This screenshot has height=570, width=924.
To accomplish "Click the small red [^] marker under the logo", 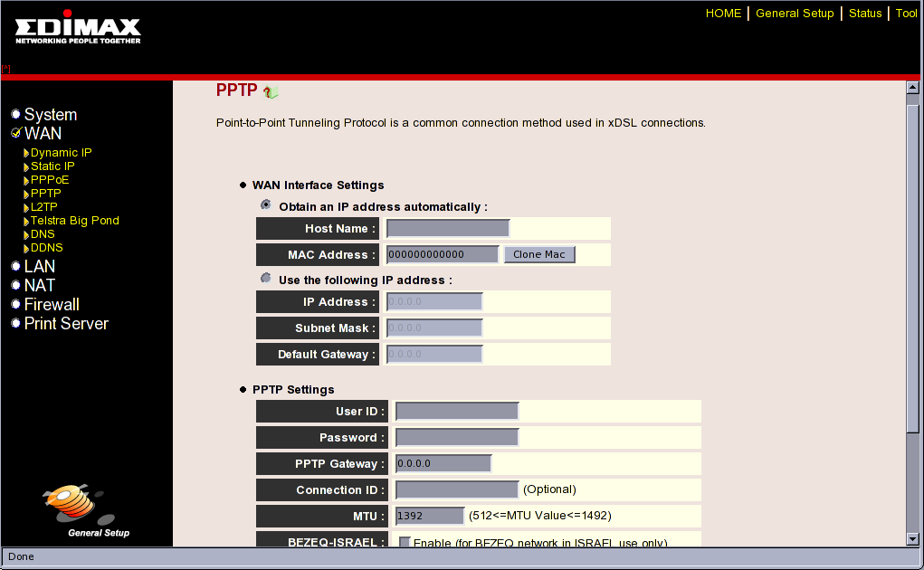I will pos(6,68).
